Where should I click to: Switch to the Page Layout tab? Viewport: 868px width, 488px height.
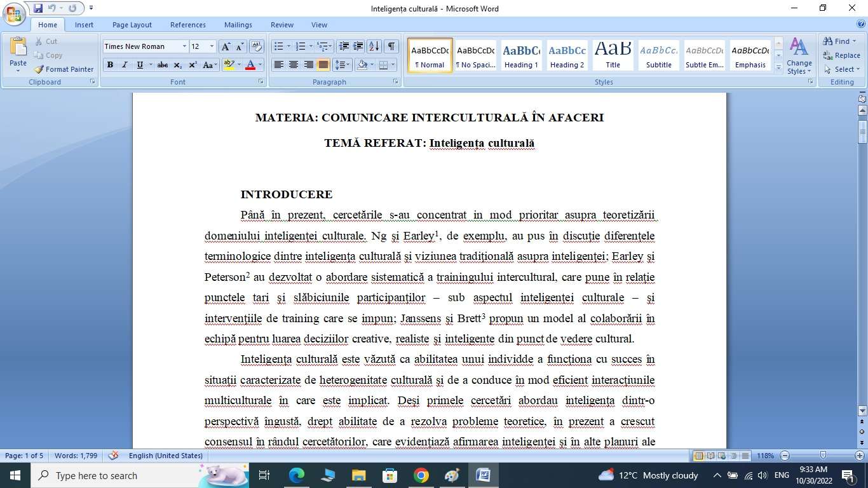click(132, 25)
